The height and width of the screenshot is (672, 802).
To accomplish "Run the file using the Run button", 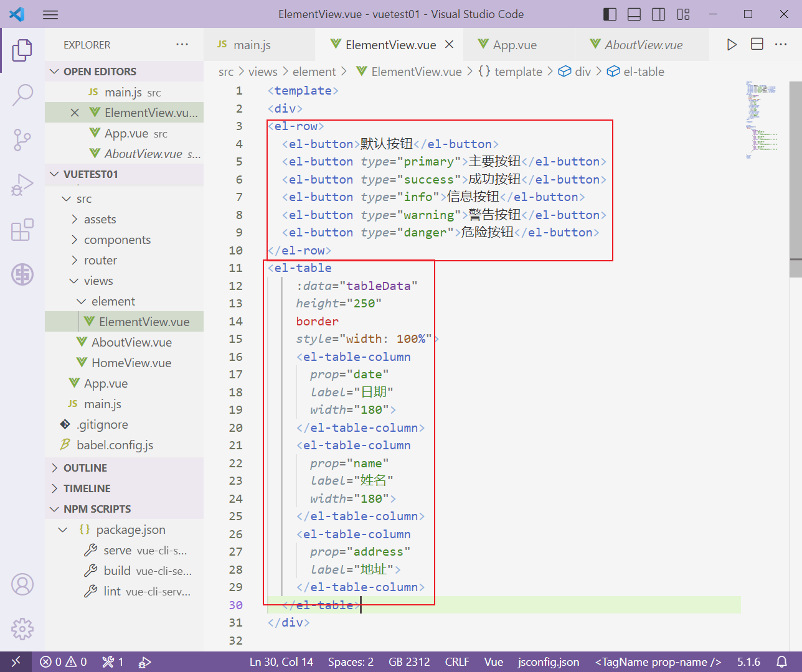I will 732,44.
